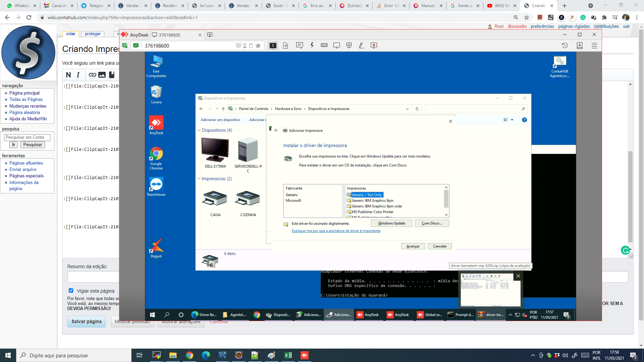Open view options dropdown arrow

pyautogui.click(x=512, y=120)
